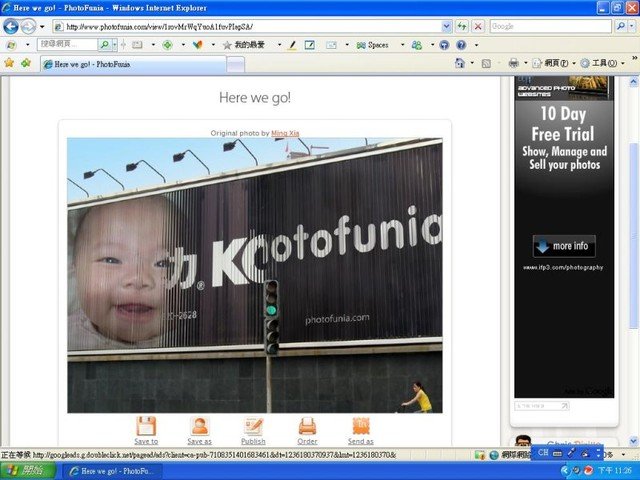Screen dimensions: 640x480
Task: Click the search magnifier beside Google box
Action: (x=621, y=27)
